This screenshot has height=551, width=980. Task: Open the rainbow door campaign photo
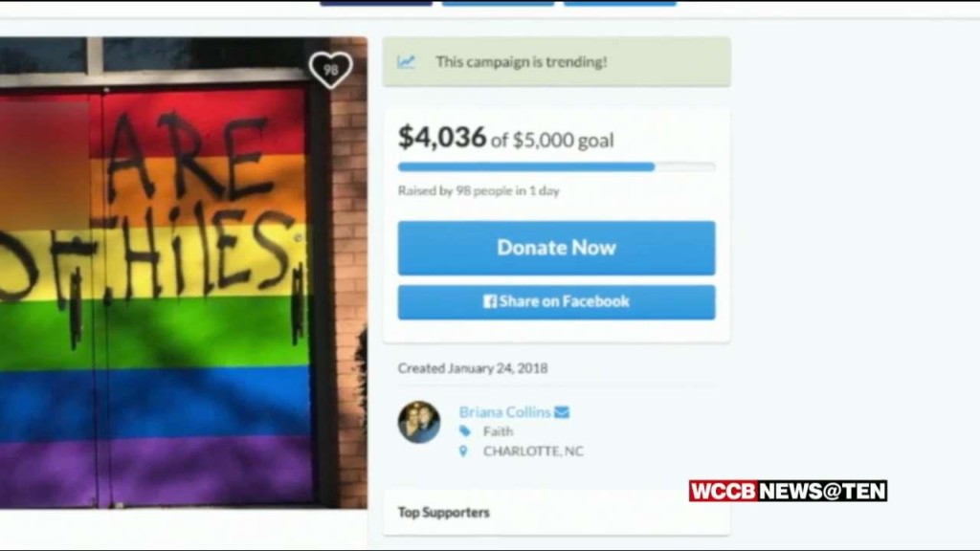pyautogui.click(x=184, y=273)
